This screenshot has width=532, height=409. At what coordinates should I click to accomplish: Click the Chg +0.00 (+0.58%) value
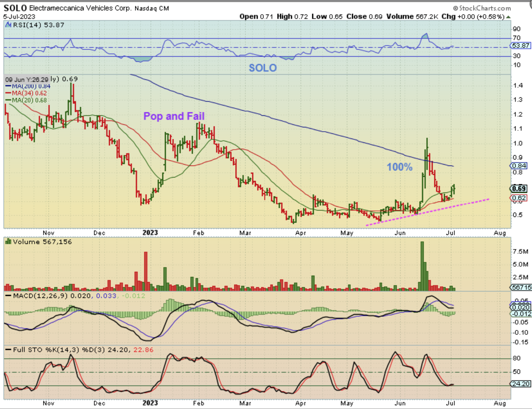click(x=473, y=16)
